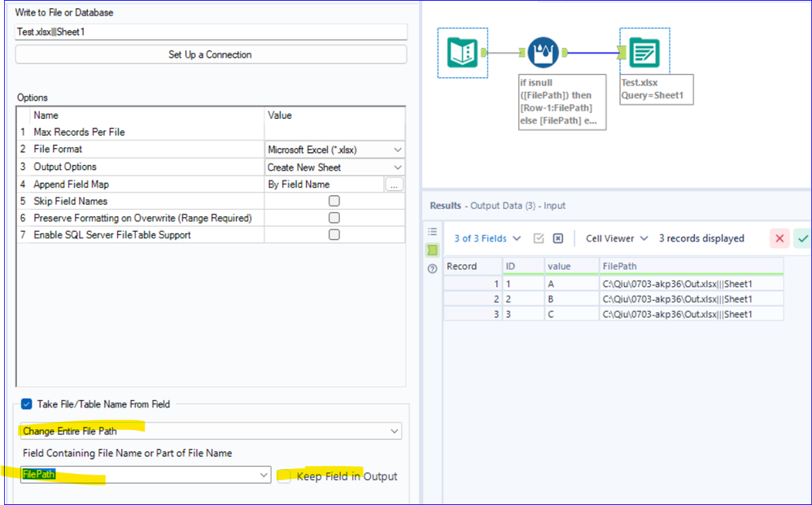Open the Cell Viewer menu
The width and height of the screenshot is (812, 505).
[617, 238]
